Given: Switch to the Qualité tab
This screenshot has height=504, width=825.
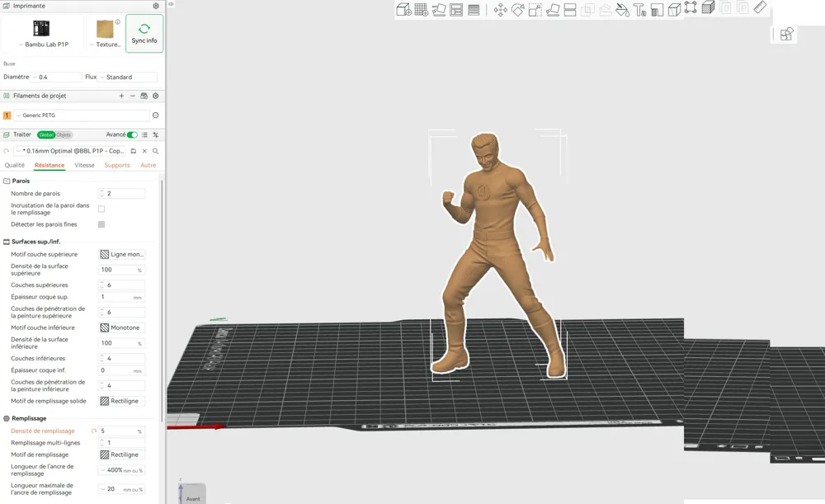Looking at the screenshot, I should click(x=15, y=165).
